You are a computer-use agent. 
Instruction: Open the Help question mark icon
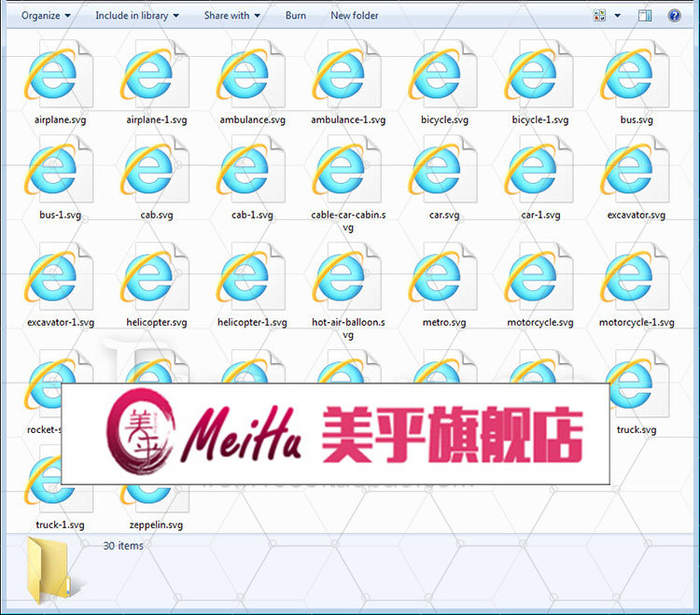674,16
